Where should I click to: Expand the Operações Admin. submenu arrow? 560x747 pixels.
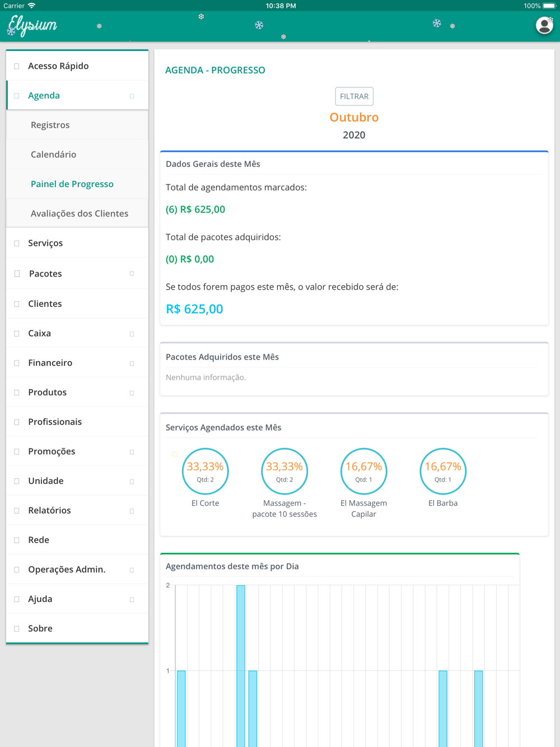coord(132,571)
